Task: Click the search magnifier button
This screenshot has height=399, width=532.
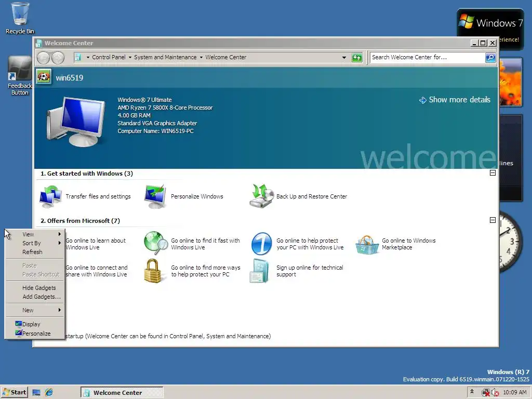Action: click(x=490, y=57)
